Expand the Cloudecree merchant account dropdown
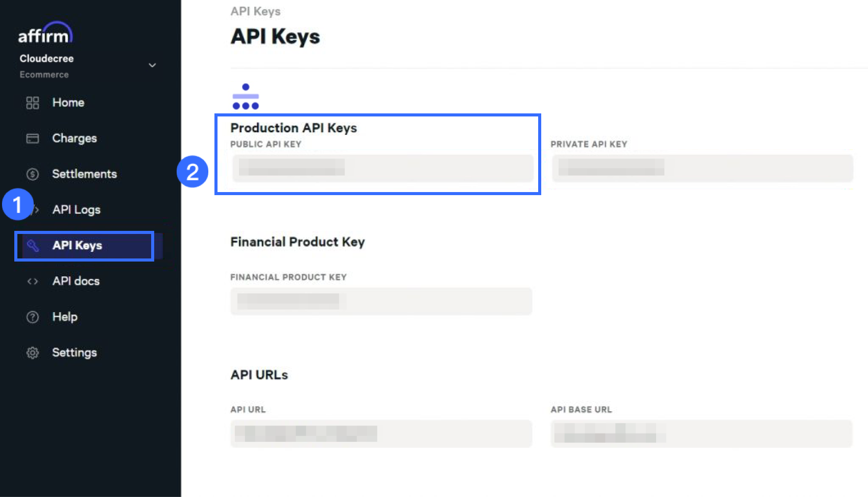This screenshot has width=868, height=497. coord(152,65)
